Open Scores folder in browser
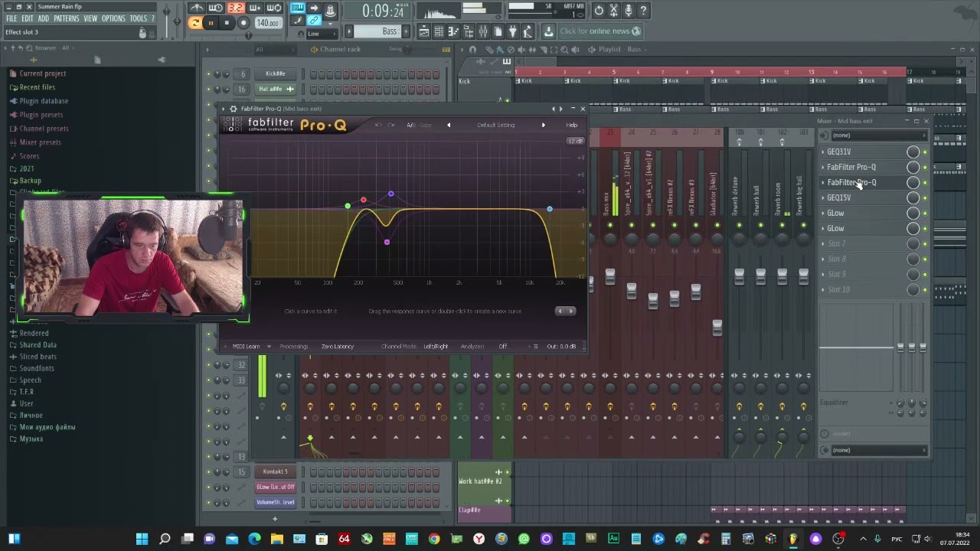 (x=29, y=156)
